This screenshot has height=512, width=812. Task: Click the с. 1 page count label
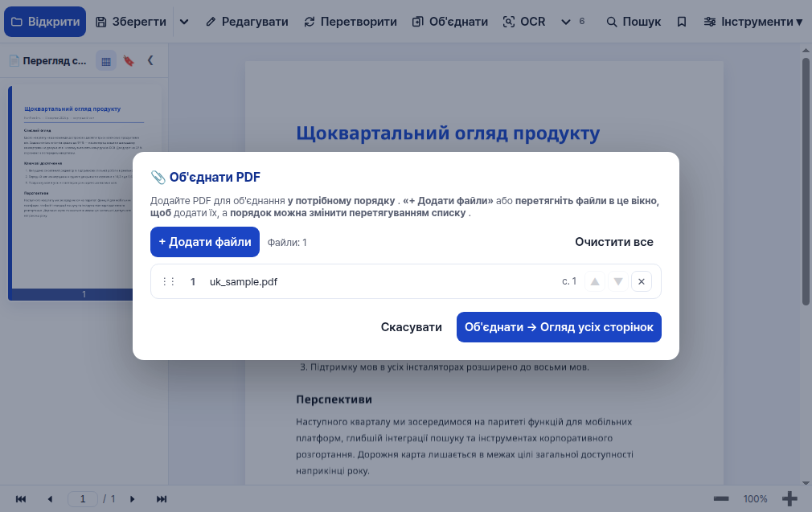[569, 281]
